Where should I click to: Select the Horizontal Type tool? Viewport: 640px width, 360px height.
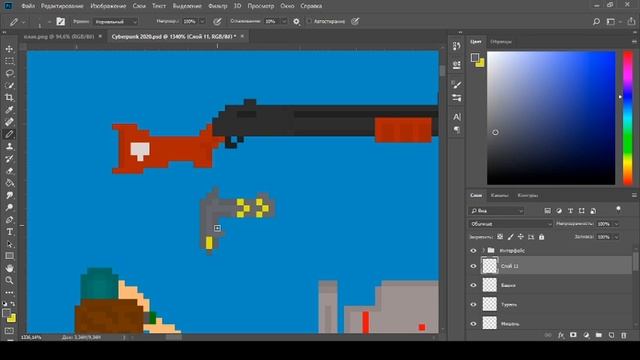9,232
